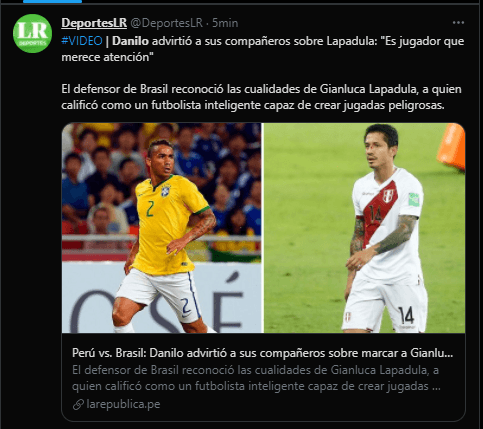The width and height of the screenshot is (483, 429).
Task: Open the Lapadula photo in Peru kit
Action: pyautogui.click(x=364, y=228)
